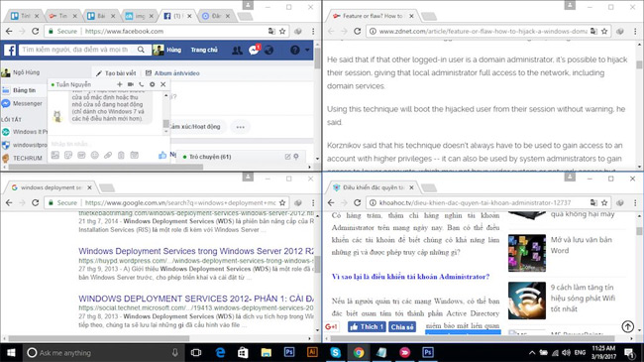The image size is (644, 362).
Task: Open the Facebook messages icon with red badge
Action: 254,51
